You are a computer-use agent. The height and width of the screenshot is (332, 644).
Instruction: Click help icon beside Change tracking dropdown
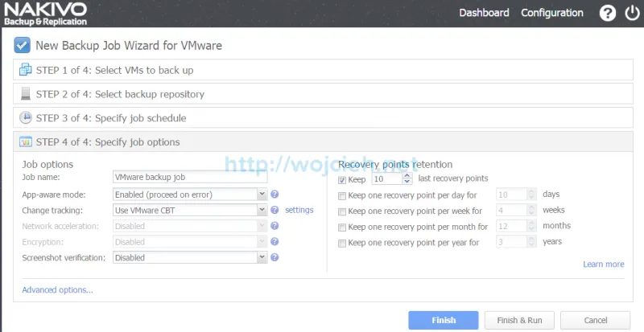[275, 210]
